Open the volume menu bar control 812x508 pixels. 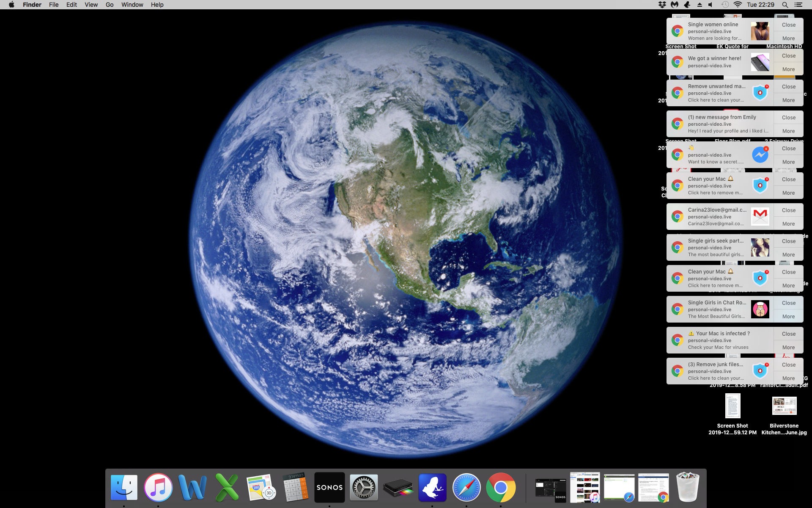click(x=710, y=5)
